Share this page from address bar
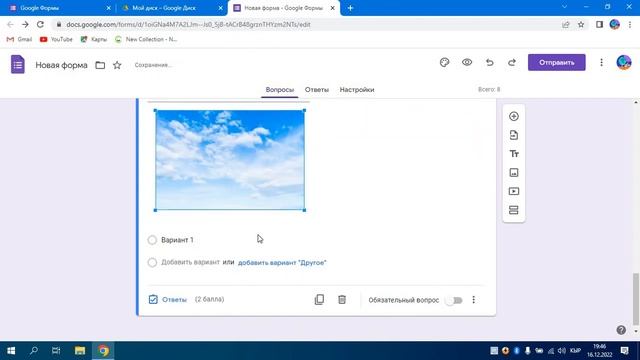Image resolution: width=640 pixels, height=360 pixels. click(x=566, y=24)
